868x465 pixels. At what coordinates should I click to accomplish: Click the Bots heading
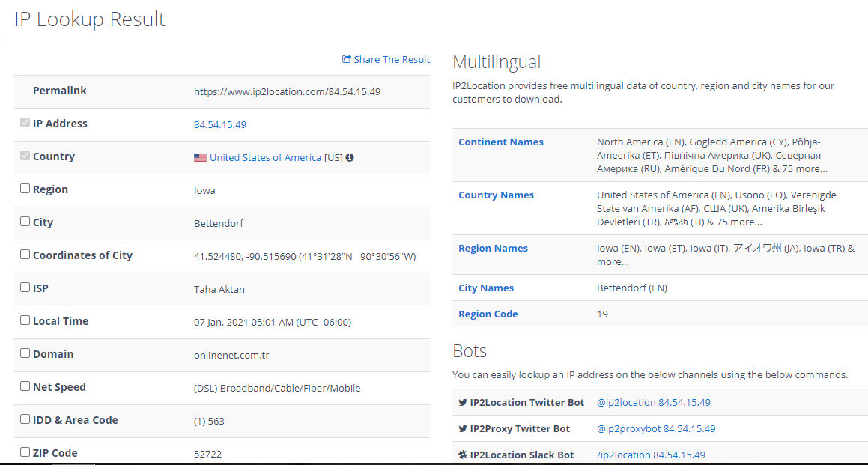click(x=470, y=350)
